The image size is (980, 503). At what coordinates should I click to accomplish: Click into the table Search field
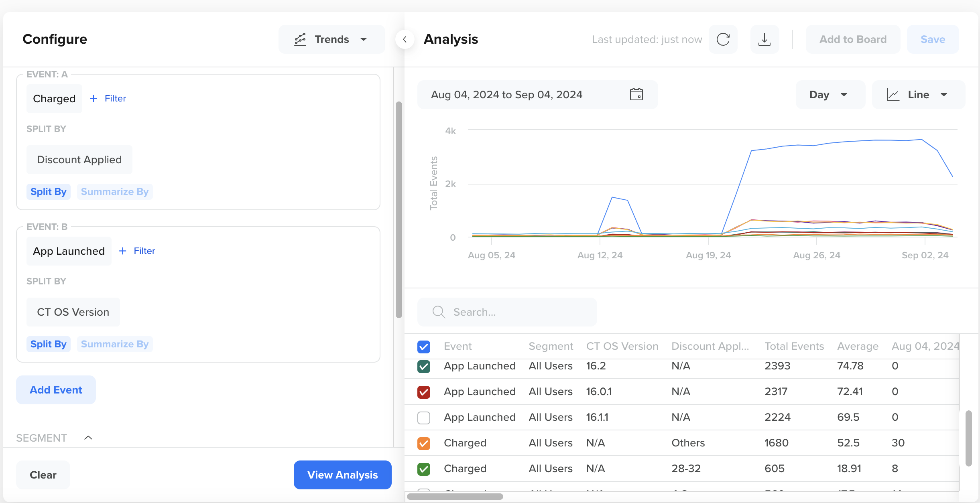tap(518, 312)
